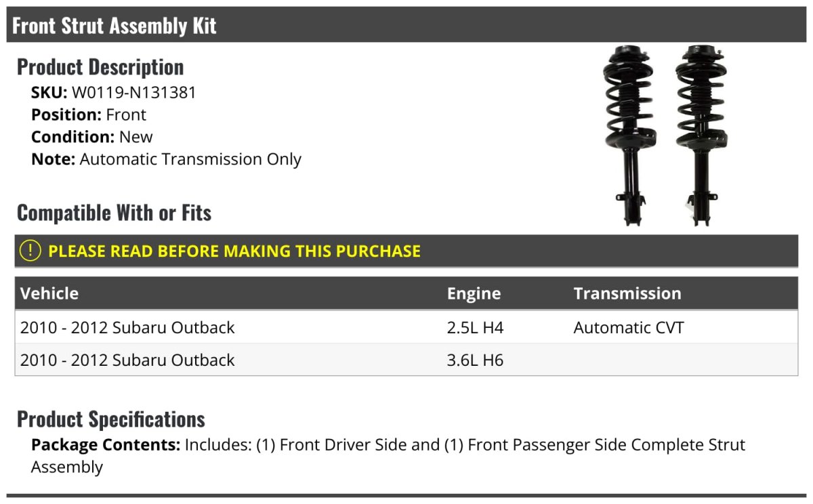Select the Engine column header
813x504 pixels.
474,293
